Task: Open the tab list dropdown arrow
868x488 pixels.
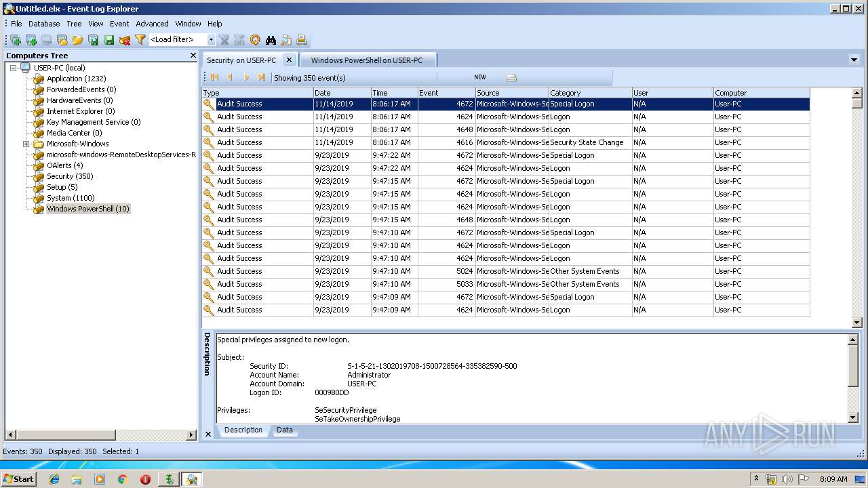Action: tap(854, 60)
